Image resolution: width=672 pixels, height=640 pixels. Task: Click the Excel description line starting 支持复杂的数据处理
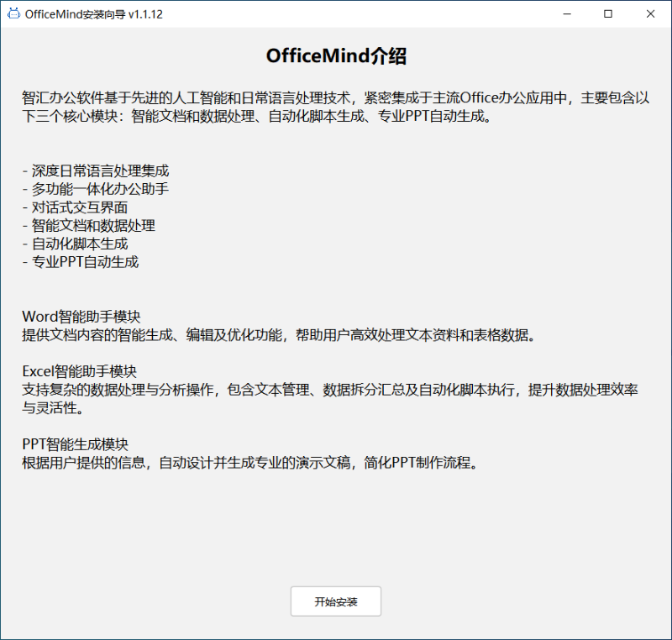pyautogui.click(x=330, y=390)
